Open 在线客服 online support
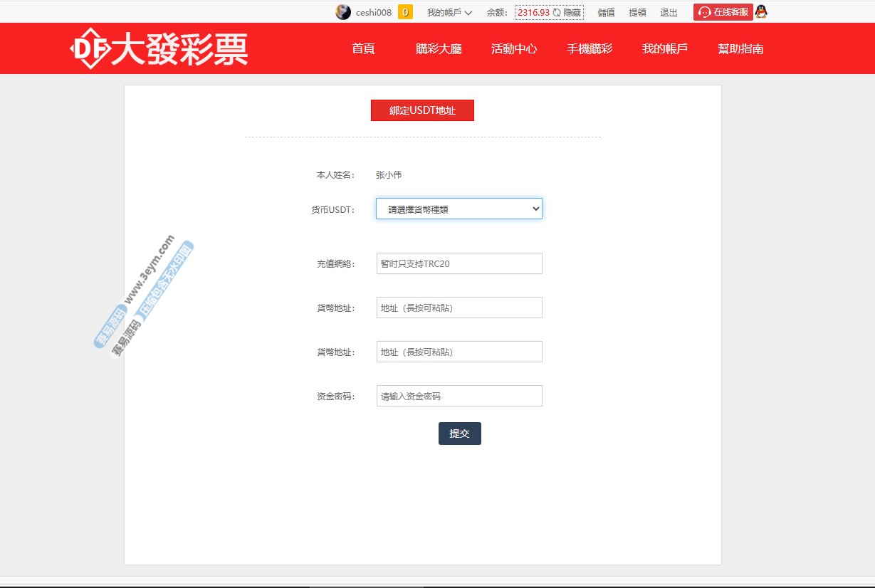This screenshot has width=875, height=588. [723, 12]
